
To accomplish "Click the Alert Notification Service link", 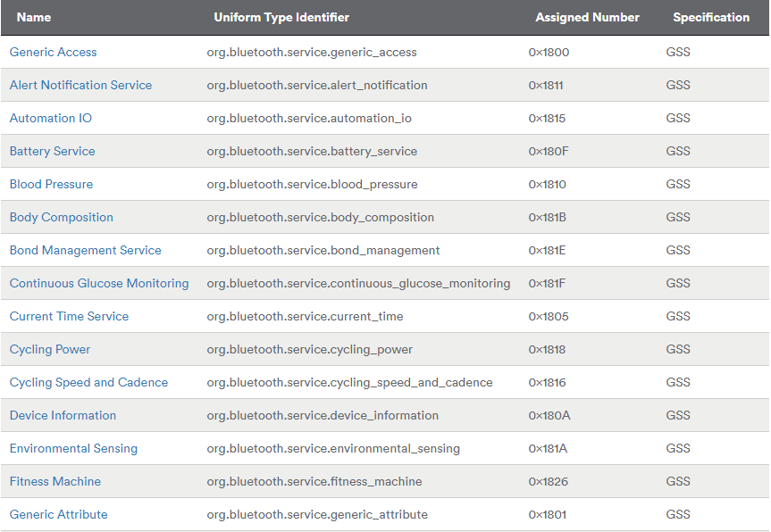I will coord(80,85).
